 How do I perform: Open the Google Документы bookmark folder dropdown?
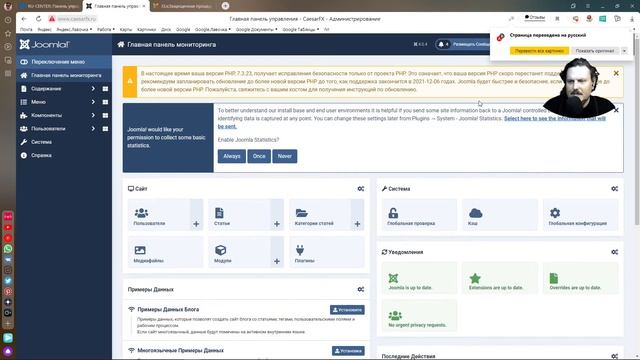pyautogui.click(x=256, y=29)
